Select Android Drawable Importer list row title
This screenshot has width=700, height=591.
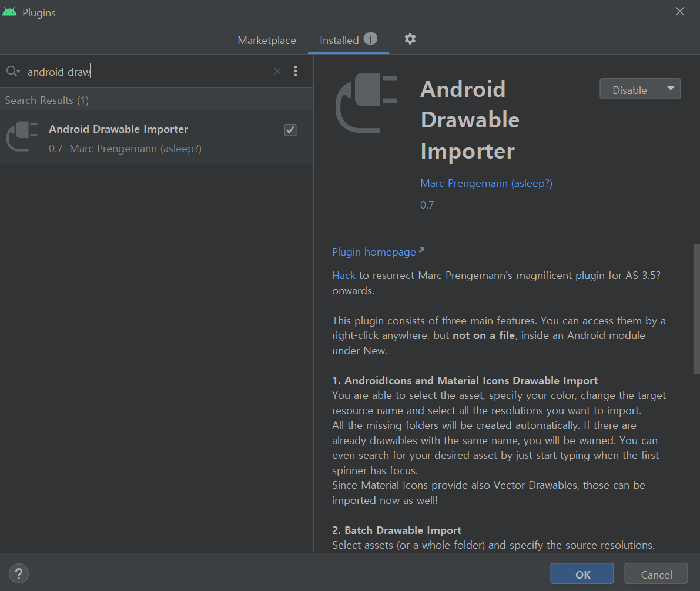118,129
